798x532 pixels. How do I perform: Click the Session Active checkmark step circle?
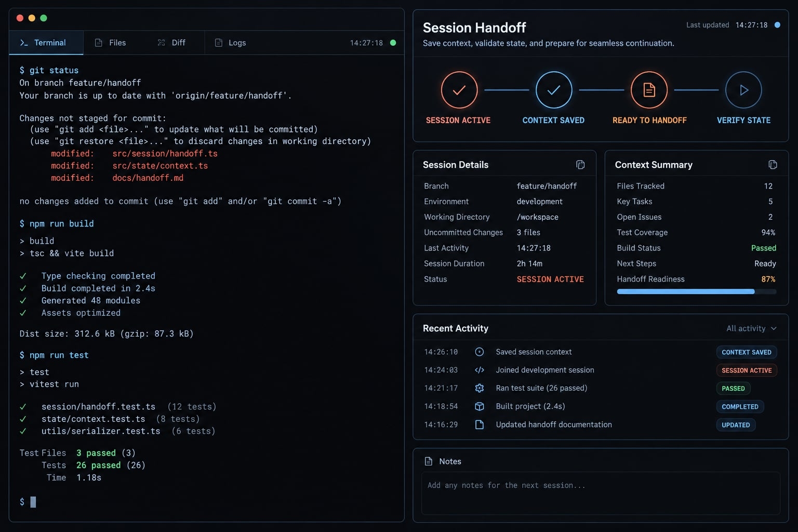coord(459,90)
